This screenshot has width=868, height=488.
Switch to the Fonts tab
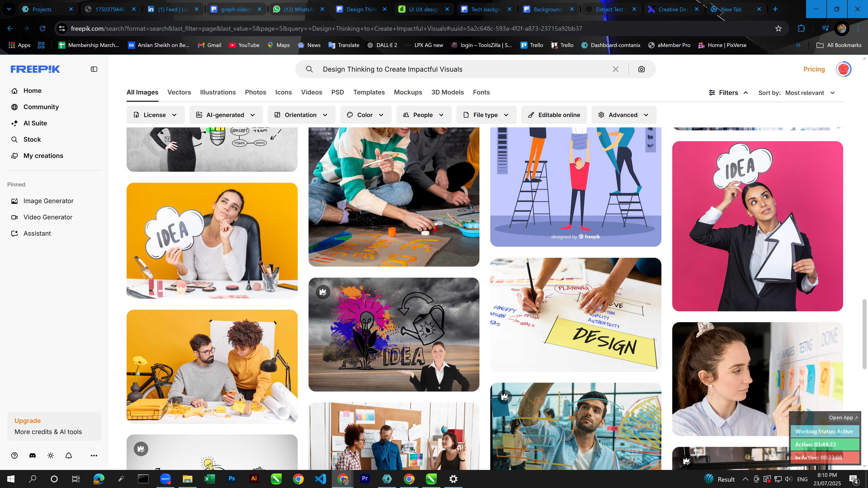tap(481, 92)
